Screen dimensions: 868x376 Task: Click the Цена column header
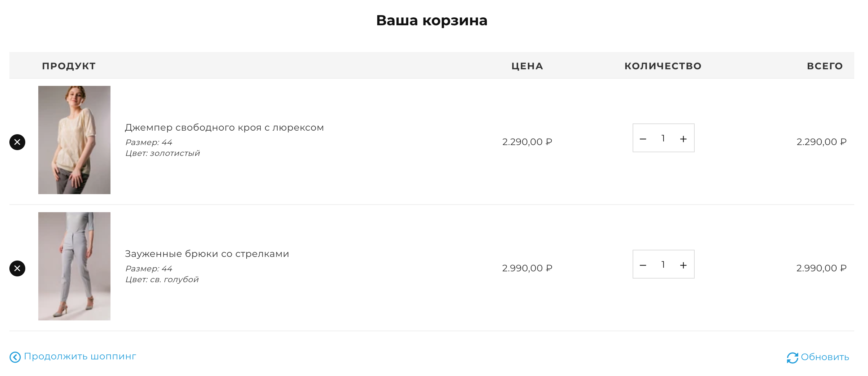(x=527, y=66)
